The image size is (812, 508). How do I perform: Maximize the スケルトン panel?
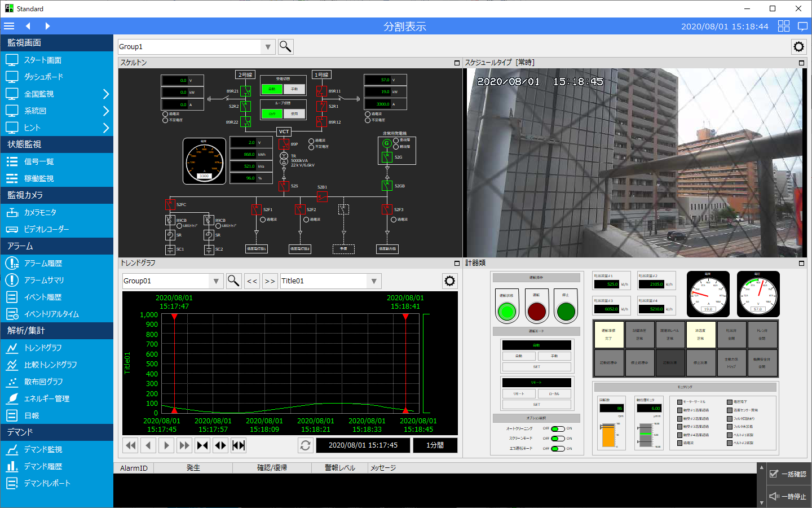coord(457,63)
